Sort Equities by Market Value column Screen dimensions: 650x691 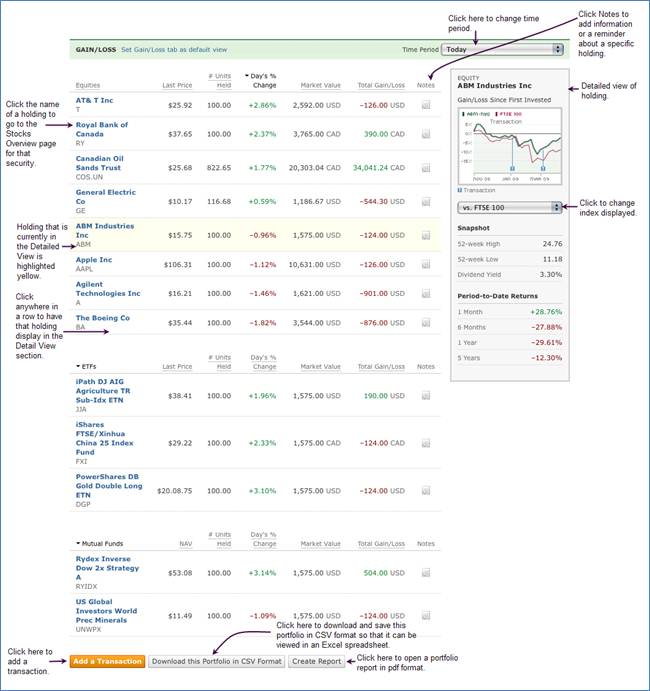(320, 85)
